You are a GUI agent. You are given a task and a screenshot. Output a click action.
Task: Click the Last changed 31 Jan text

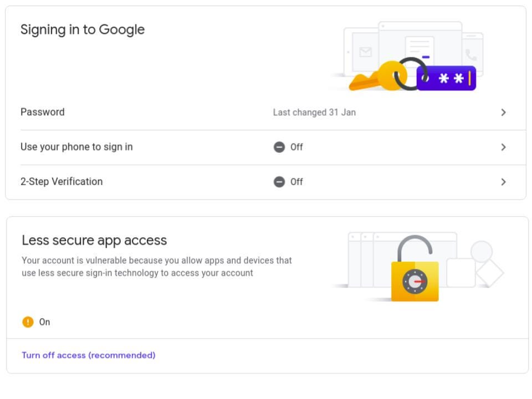(x=314, y=112)
